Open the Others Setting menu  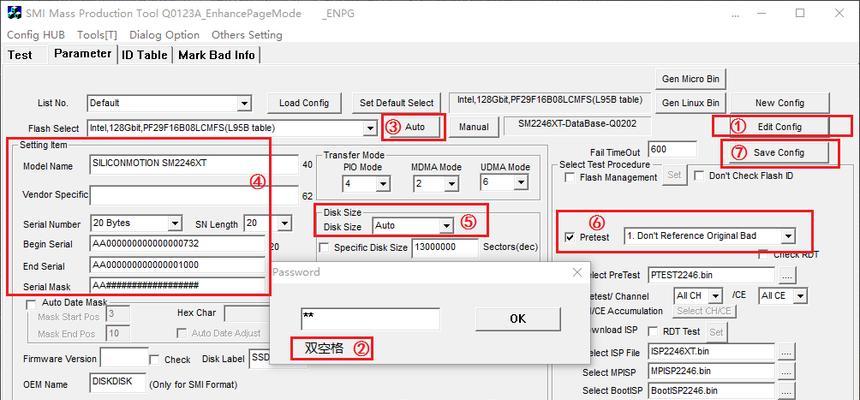(247, 35)
